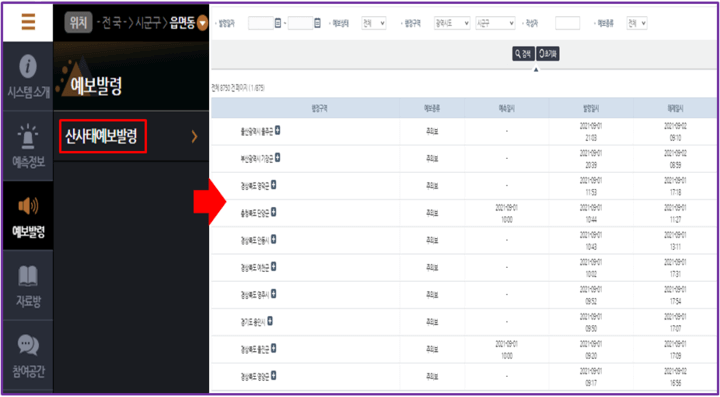Click release time 2021-09-02 16:56 cell
This screenshot has width=720, height=397.
click(x=675, y=376)
